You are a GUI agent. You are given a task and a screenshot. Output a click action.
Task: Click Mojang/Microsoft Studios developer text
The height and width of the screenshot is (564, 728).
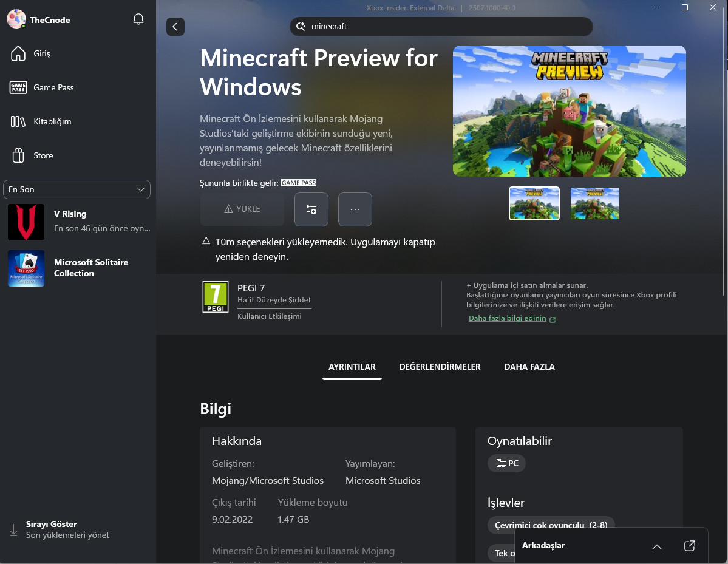tap(267, 481)
